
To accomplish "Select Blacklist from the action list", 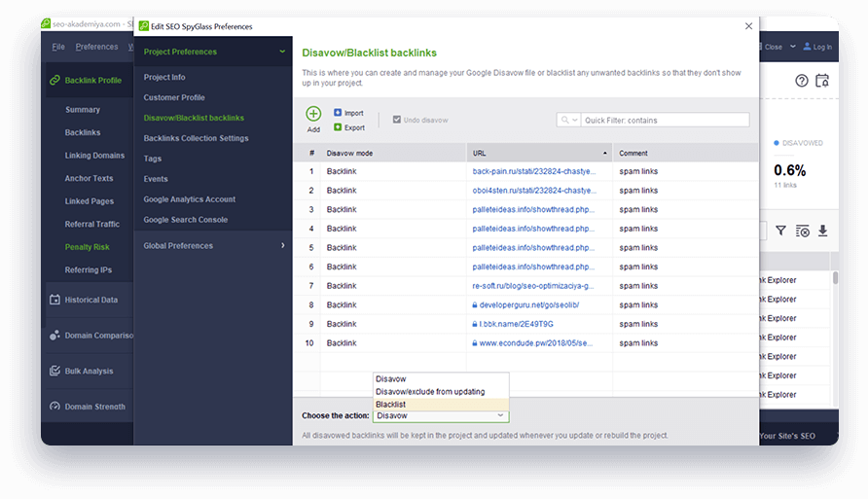I will (391, 404).
